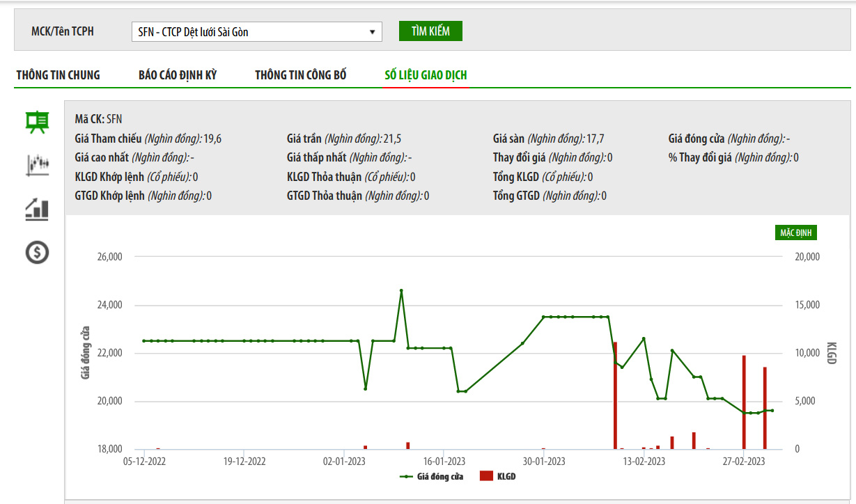Click the presentation board icon in sidebar
Image resolution: width=856 pixels, height=504 pixels.
37,122
